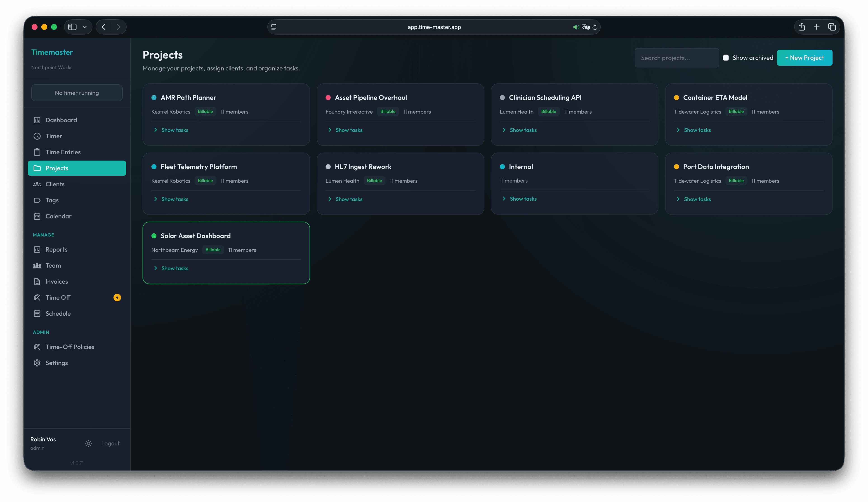Click the Invoices document icon
This screenshot has width=868, height=502.
click(37, 282)
